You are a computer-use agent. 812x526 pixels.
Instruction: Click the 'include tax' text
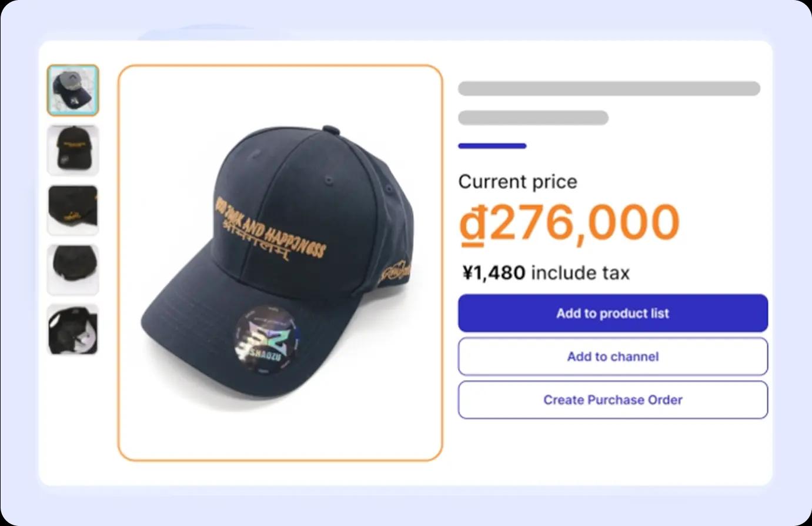pyautogui.click(x=580, y=273)
